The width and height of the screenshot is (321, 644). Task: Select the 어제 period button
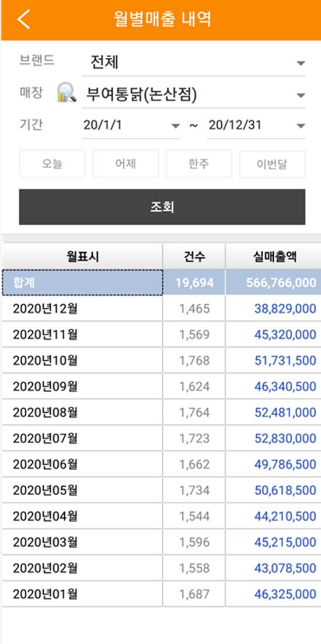pyautogui.click(x=125, y=164)
